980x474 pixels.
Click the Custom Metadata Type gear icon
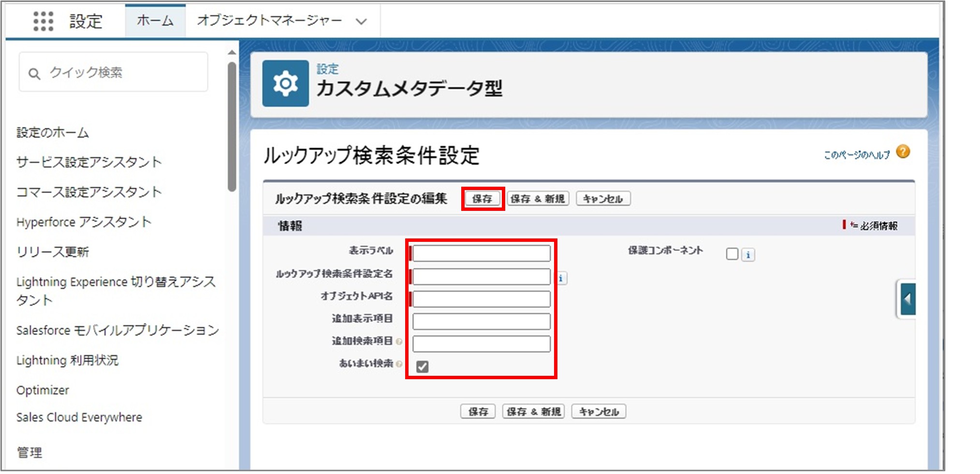285,83
